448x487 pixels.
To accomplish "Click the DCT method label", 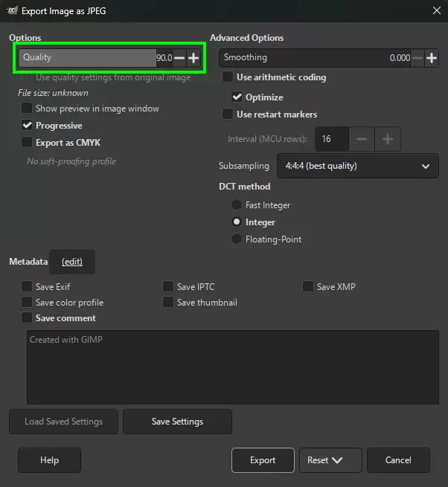I will click(244, 187).
